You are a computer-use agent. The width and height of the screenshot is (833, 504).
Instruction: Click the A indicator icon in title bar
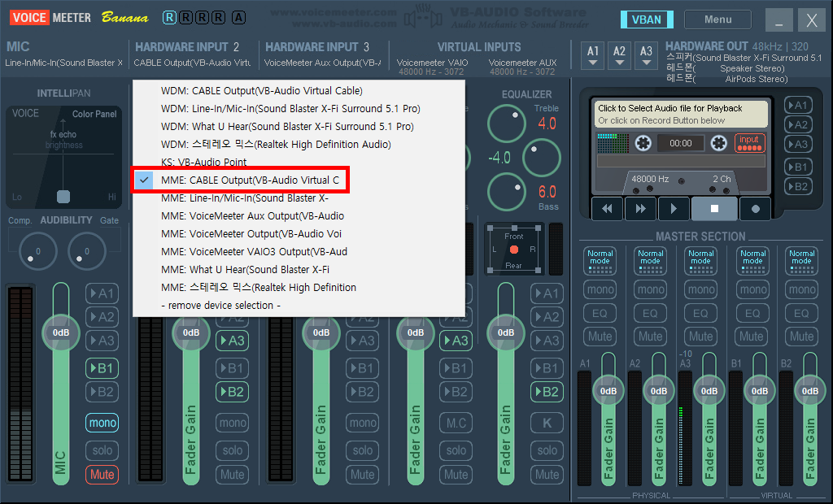(x=238, y=18)
